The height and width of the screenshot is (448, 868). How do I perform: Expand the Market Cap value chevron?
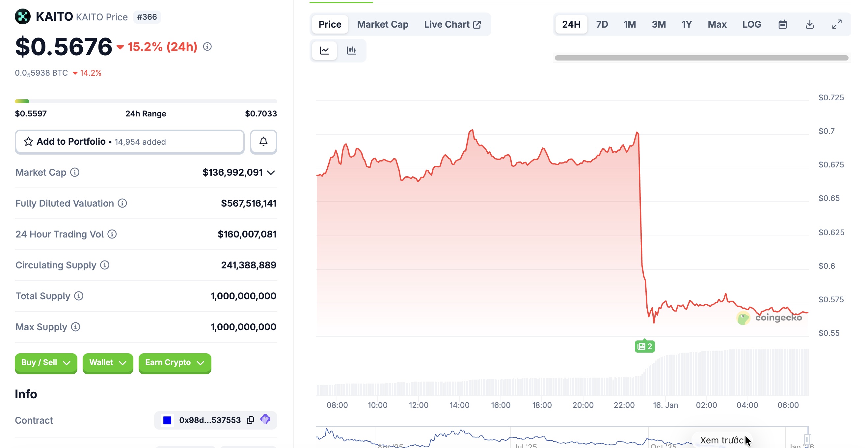271,173
